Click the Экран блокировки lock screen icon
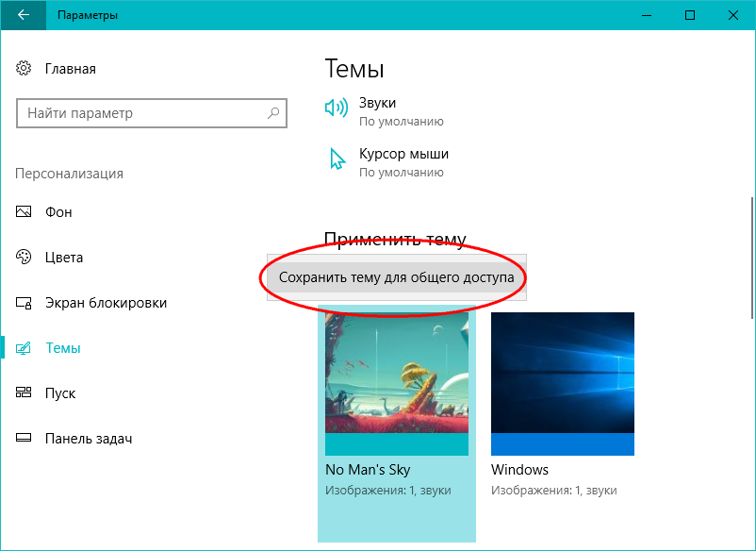The image size is (756, 551). [x=24, y=303]
